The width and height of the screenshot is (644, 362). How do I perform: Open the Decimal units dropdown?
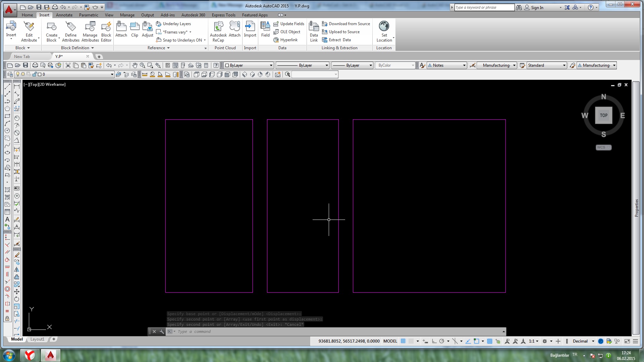pyautogui.click(x=583, y=341)
